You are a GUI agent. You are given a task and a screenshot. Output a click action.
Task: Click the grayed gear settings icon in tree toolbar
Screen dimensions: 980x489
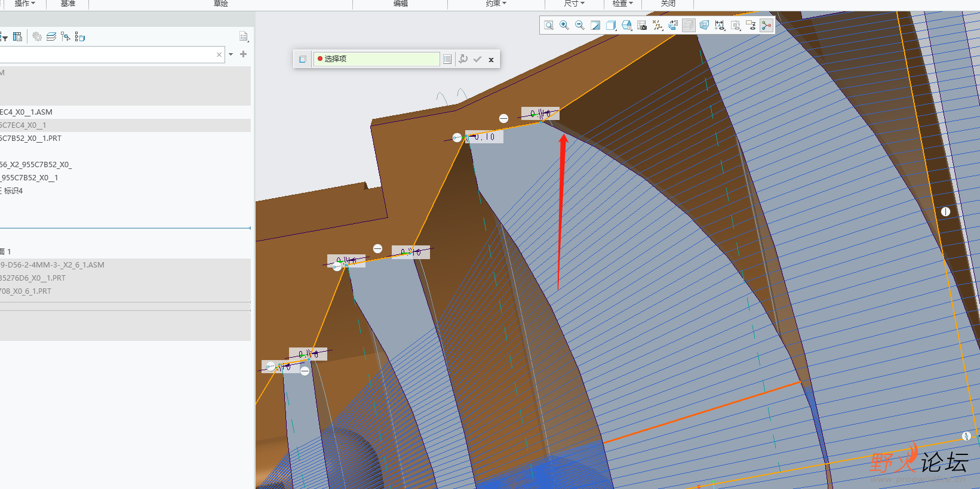(37, 37)
